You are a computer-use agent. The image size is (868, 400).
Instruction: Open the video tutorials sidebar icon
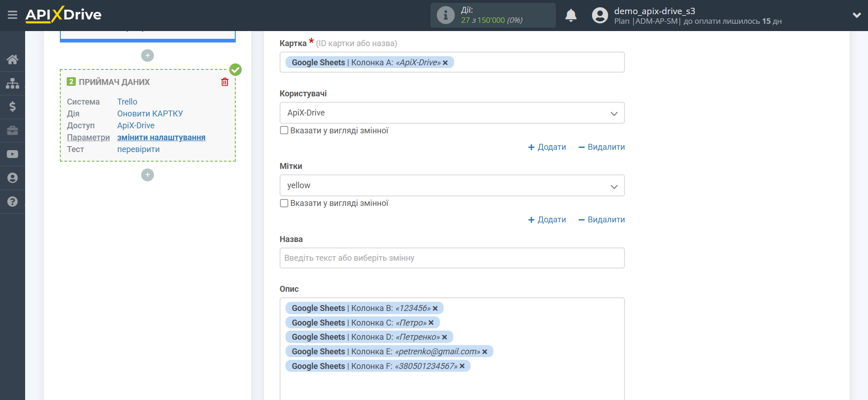[x=12, y=154]
